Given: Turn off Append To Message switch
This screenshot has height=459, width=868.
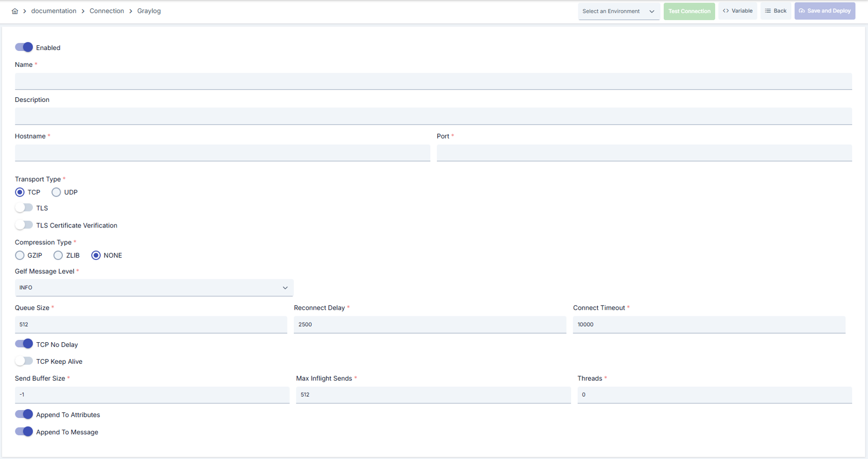Looking at the screenshot, I should pyautogui.click(x=24, y=432).
